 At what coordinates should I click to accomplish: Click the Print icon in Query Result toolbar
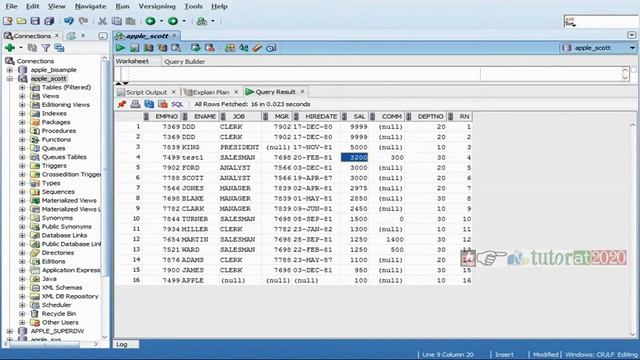click(135, 104)
